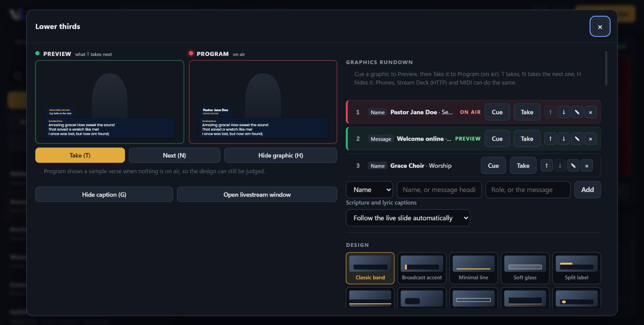
Task: Edit the Grace Choir graphic
Action: [573, 166]
